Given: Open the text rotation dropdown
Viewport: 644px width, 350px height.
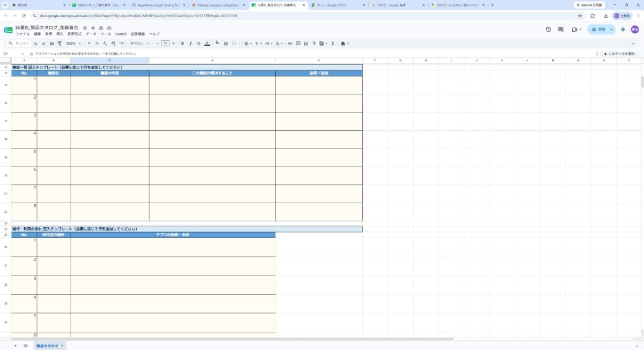Looking at the screenshot, I should [279, 43].
